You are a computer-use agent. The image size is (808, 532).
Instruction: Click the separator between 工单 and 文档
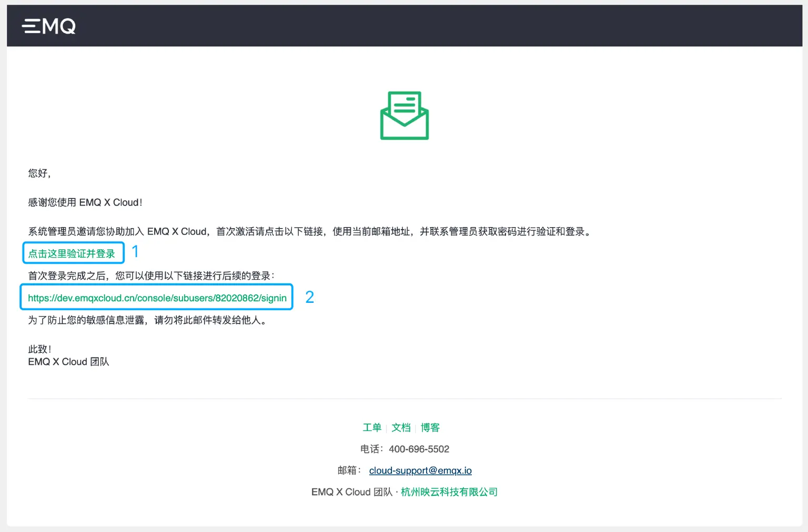(387, 427)
